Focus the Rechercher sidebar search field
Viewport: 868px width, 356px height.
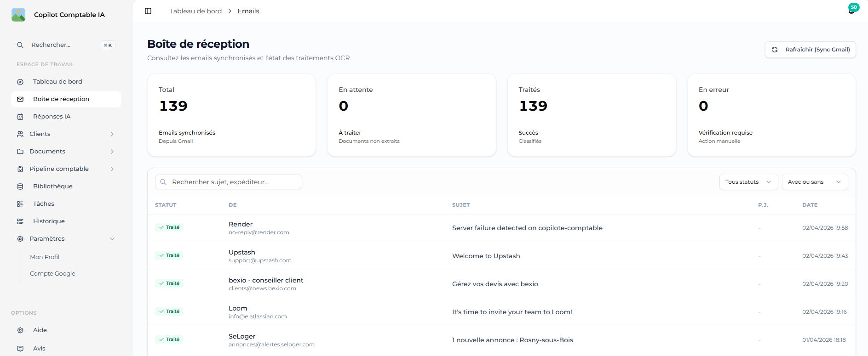(x=66, y=45)
